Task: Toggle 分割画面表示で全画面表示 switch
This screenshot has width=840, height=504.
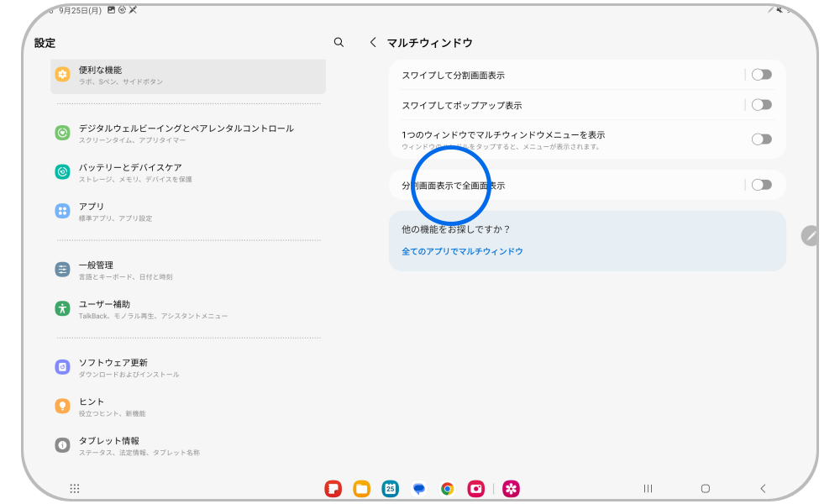Action: point(761,185)
